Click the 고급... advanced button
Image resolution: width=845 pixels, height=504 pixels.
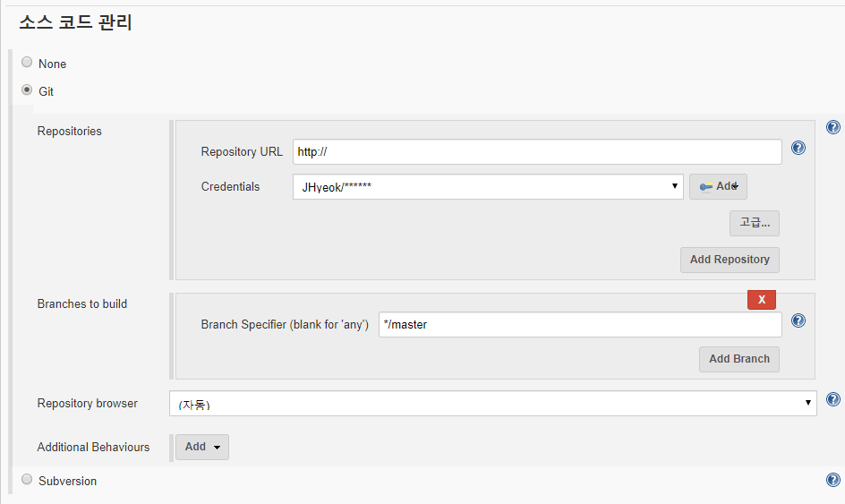[x=754, y=223]
